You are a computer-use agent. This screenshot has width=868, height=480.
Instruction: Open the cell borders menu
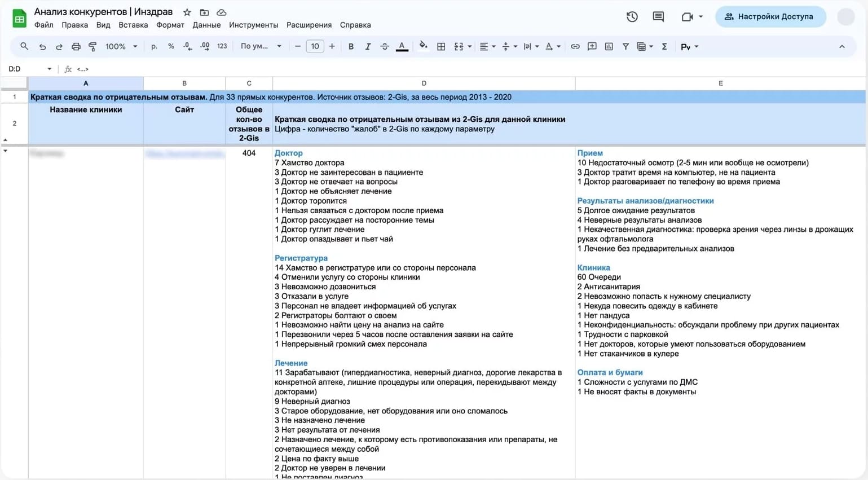tap(441, 47)
